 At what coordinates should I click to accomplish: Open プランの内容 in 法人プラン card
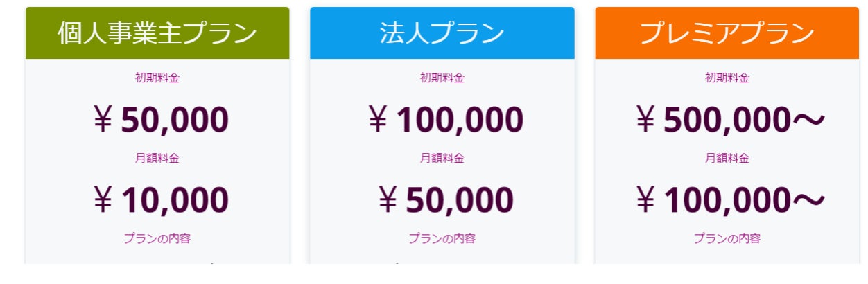[442, 238]
